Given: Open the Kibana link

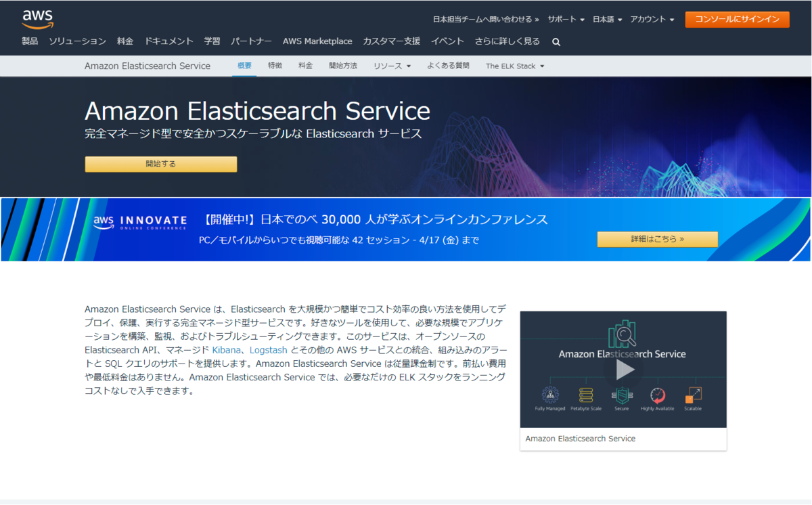Looking at the screenshot, I should 226,350.
